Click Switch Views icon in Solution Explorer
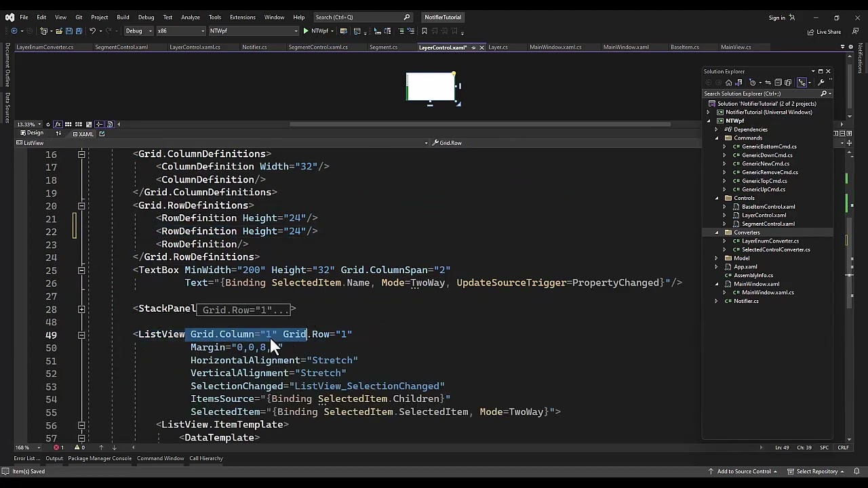The width and height of the screenshot is (868, 488). [739, 83]
